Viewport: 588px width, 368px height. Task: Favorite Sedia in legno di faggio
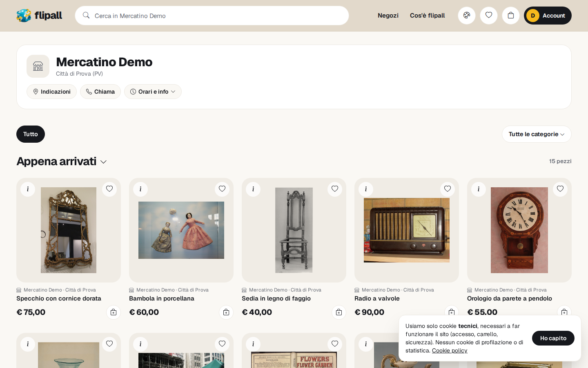[x=335, y=189]
